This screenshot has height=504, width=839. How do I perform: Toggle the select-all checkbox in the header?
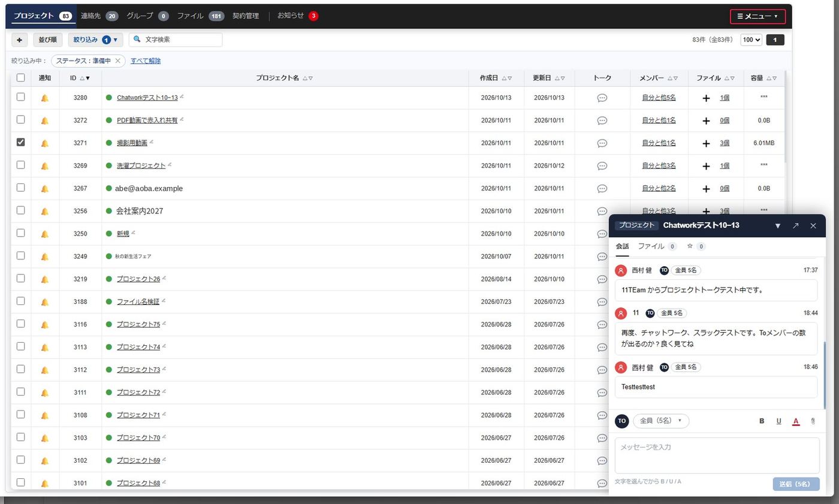click(x=21, y=77)
